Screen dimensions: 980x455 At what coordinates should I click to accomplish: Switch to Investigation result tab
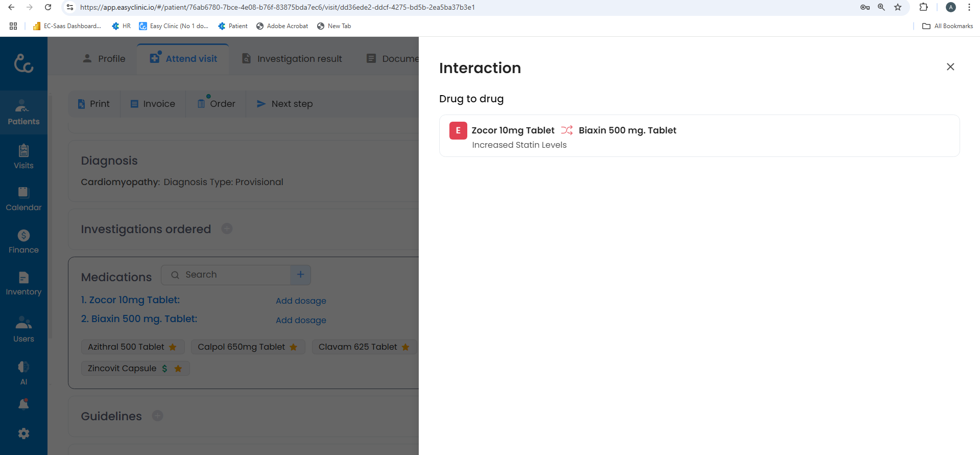point(292,59)
